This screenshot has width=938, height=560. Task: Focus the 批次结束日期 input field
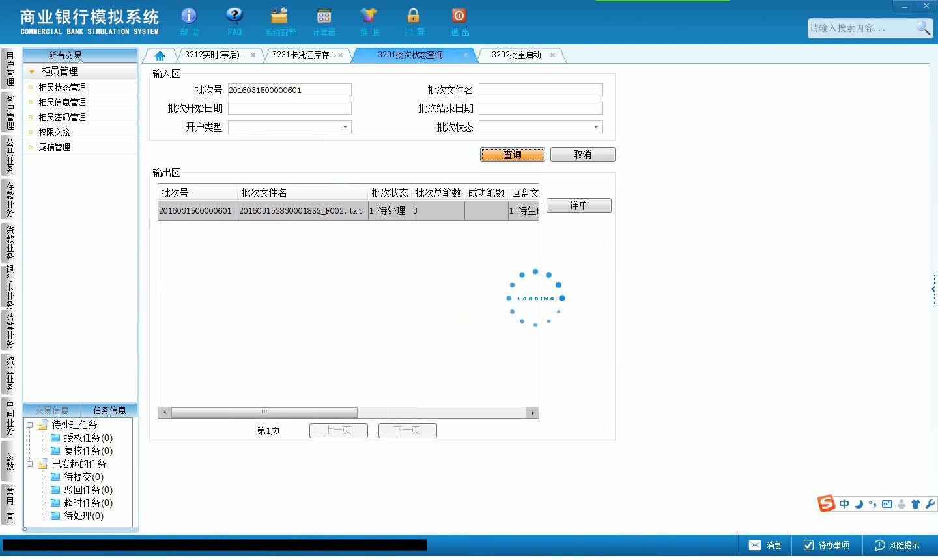tap(540, 108)
